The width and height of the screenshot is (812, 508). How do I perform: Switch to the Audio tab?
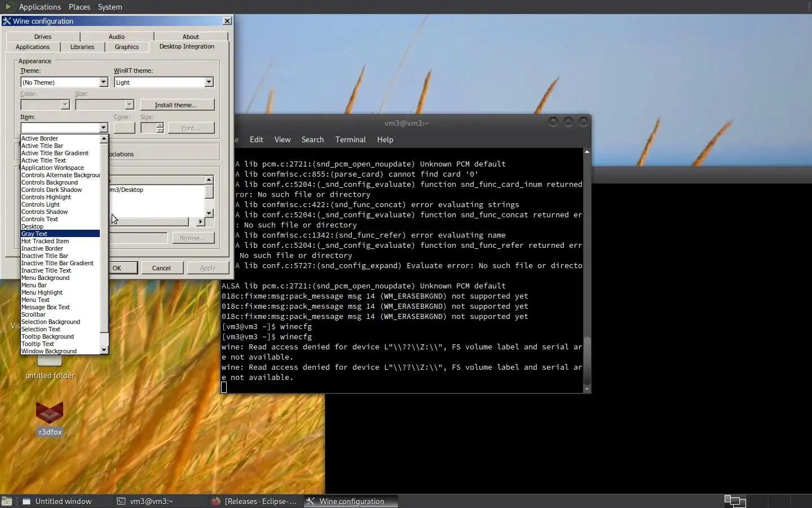click(x=117, y=37)
